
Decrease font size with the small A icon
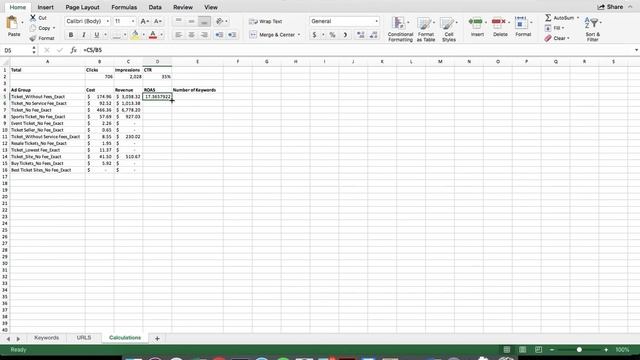(x=158, y=21)
